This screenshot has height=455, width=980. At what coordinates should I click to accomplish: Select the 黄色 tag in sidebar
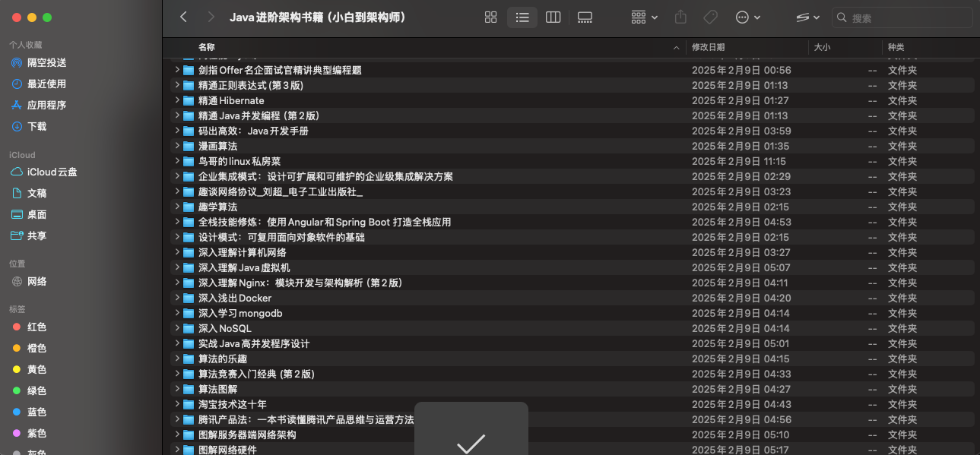pyautogui.click(x=28, y=369)
